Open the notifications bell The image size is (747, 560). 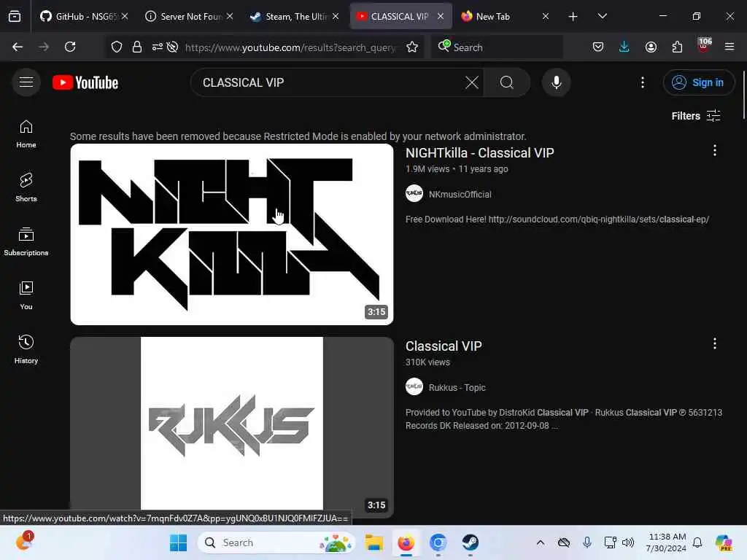[x=697, y=542]
